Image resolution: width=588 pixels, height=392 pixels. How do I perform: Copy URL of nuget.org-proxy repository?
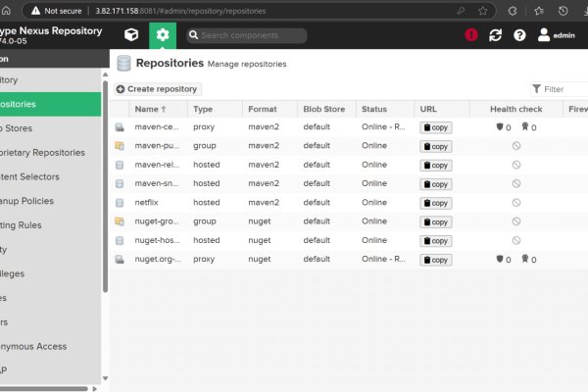(x=436, y=260)
